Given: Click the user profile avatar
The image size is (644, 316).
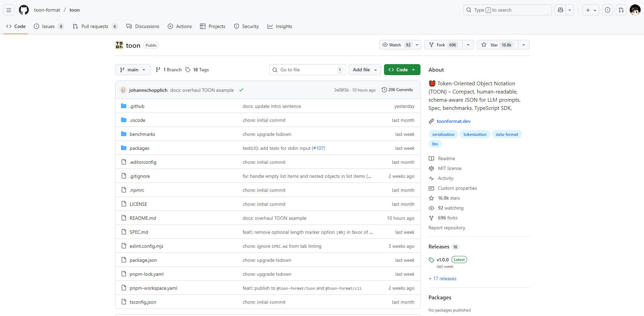Looking at the screenshot, I should (635, 10).
